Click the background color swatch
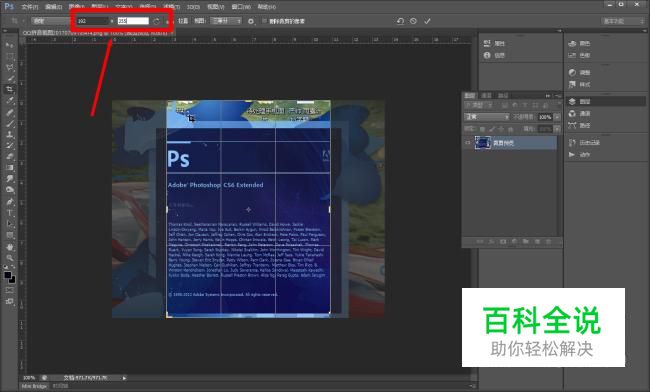 (x=12, y=280)
